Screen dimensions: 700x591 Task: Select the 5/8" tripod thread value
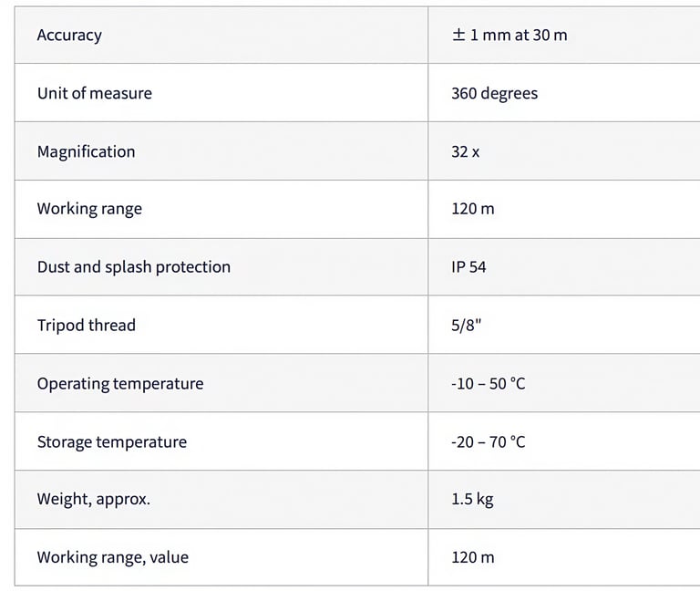pyautogui.click(x=467, y=326)
